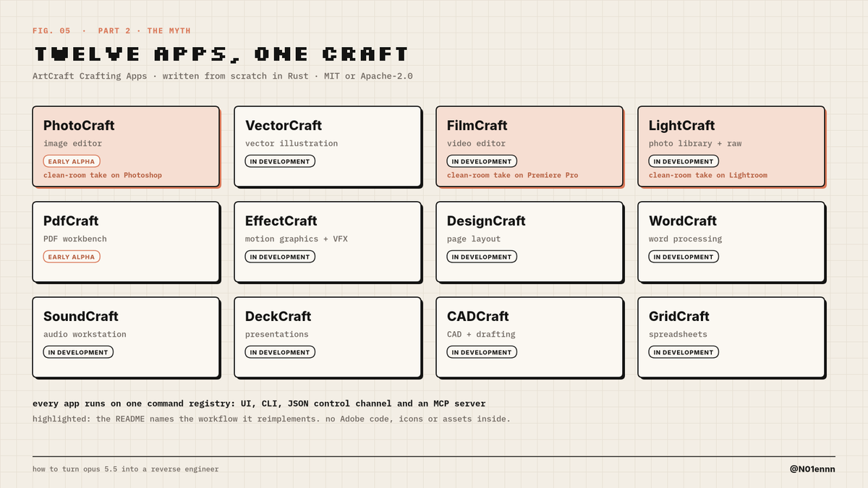
Task: Select the DeckCraft card title
Action: pyautogui.click(x=278, y=317)
